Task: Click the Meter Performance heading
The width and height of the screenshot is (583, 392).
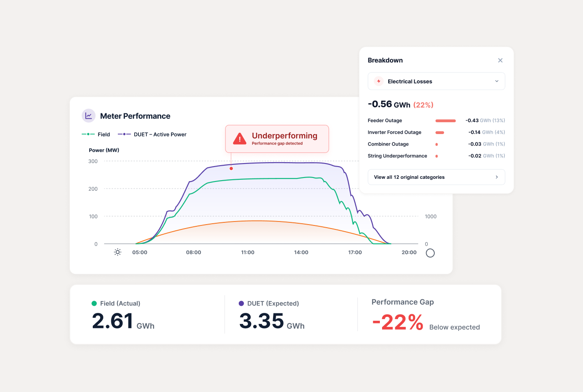Action: (x=135, y=116)
